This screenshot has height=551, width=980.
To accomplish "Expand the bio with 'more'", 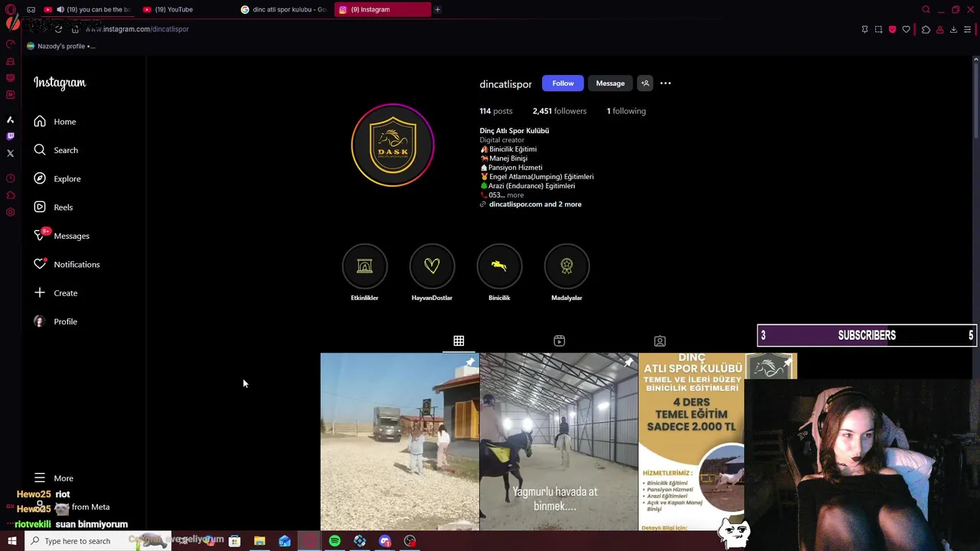I will pos(515,195).
